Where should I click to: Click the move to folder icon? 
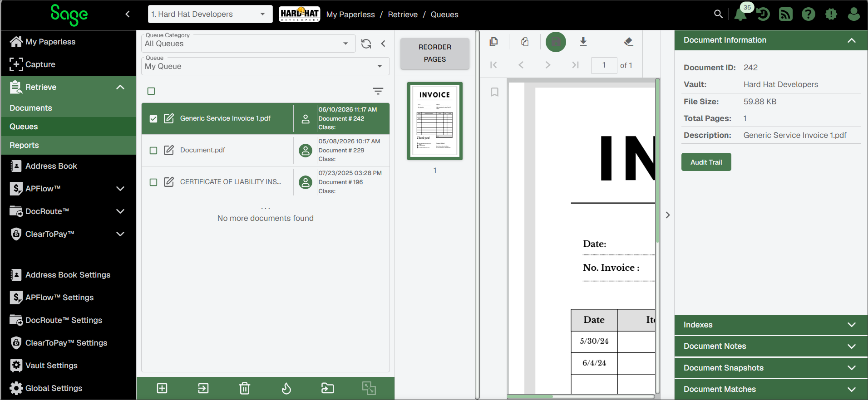(328, 388)
